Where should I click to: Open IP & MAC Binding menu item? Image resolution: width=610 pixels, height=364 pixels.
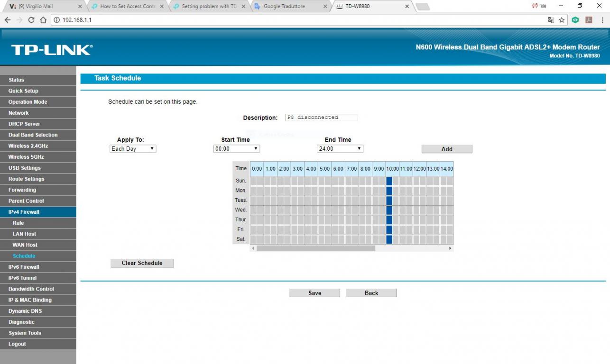point(38,300)
